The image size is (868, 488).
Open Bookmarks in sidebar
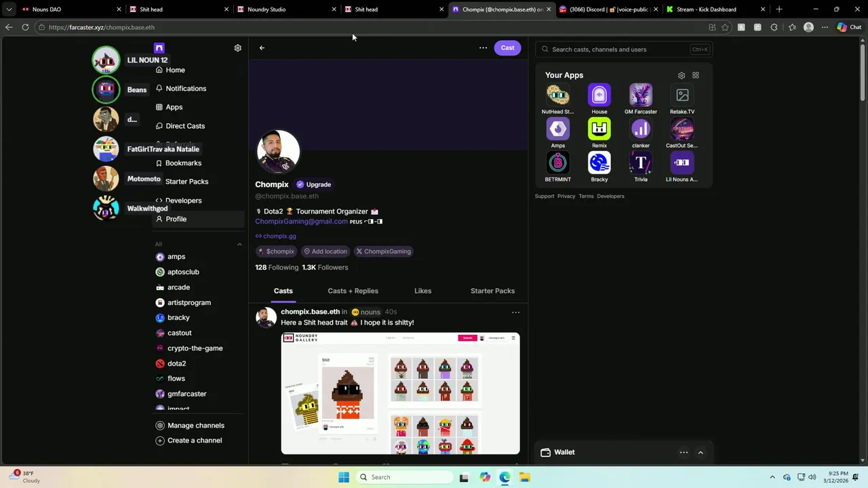183,163
